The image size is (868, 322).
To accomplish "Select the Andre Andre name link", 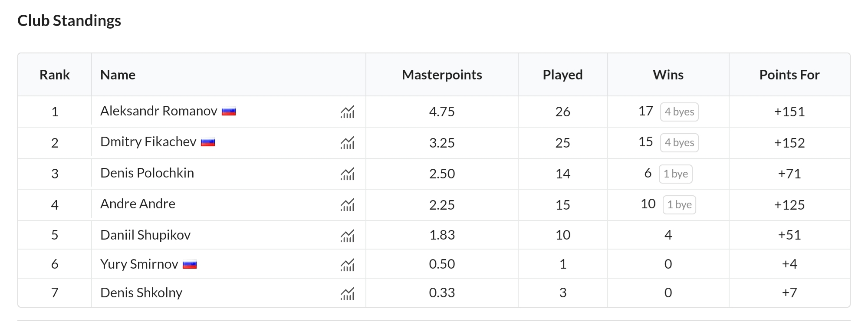I will click(138, 204).
